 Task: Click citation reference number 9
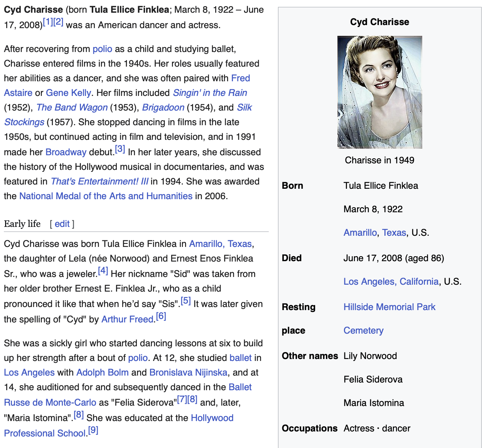(93, 430)
